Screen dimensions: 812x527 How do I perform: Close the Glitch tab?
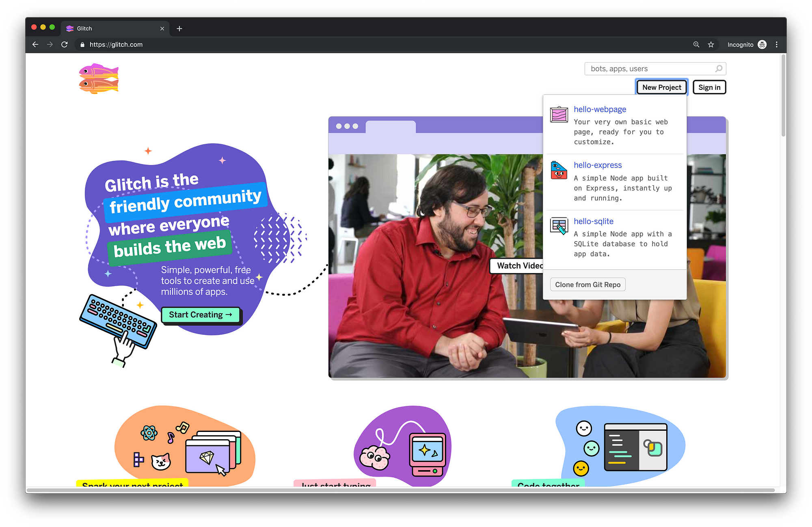click(x=162, y=28)
